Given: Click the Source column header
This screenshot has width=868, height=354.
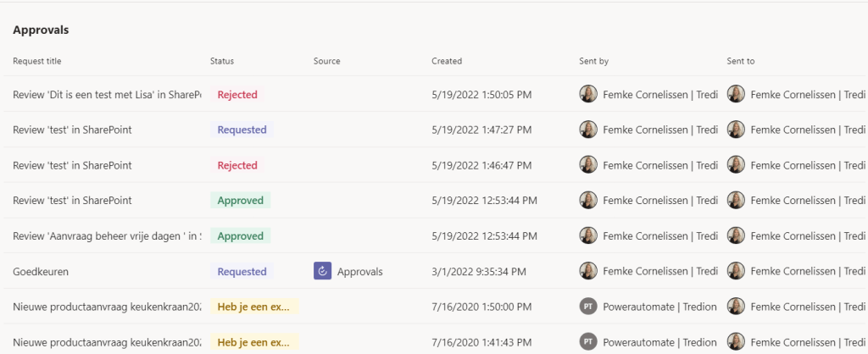Looking at the screenshot, I should point(326,61).
